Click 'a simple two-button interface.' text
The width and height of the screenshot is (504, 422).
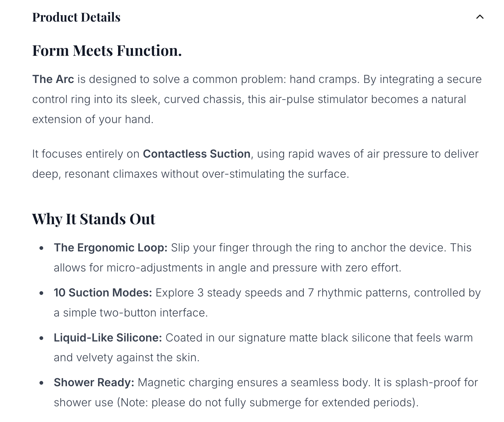coord(131,313)
